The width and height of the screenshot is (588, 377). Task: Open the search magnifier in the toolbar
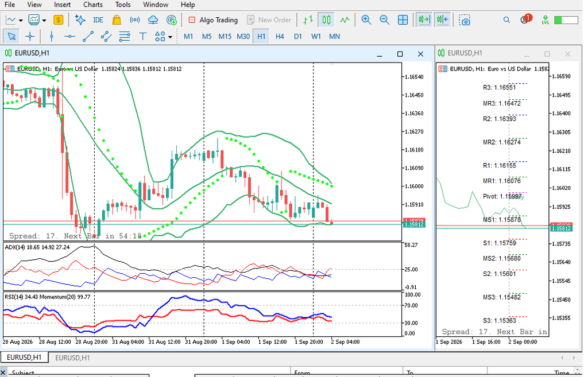(506, 20)
